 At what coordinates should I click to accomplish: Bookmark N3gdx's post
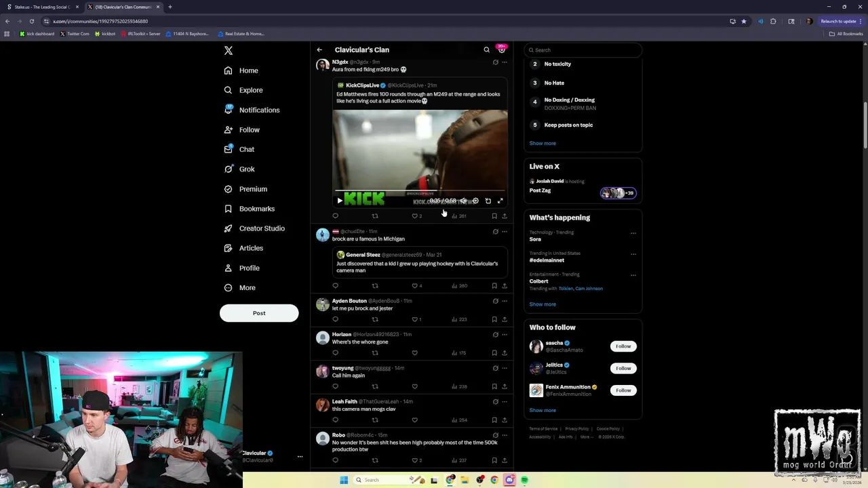pos(494,216)
